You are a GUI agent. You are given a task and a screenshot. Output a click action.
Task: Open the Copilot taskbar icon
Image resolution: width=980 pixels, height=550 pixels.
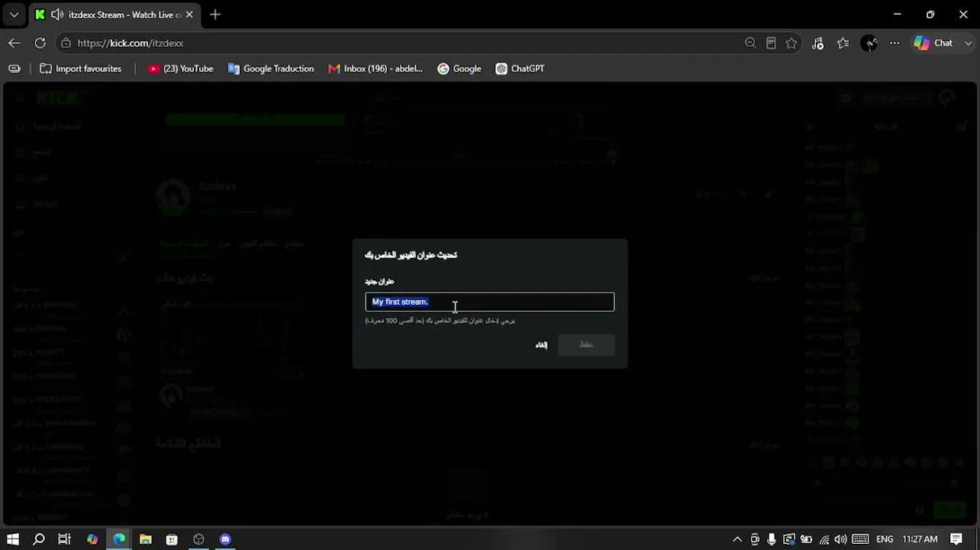click(x=92, y=539)
